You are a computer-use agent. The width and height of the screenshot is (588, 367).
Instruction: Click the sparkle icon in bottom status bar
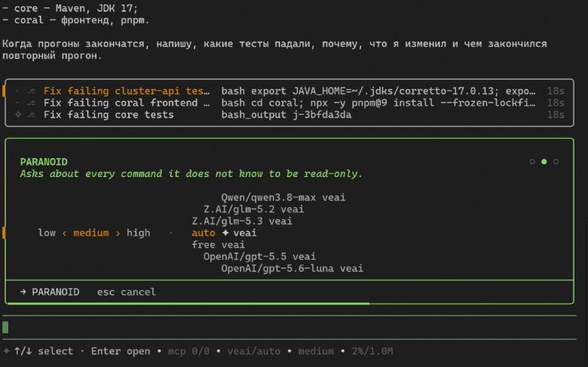(x=6, y=351)
